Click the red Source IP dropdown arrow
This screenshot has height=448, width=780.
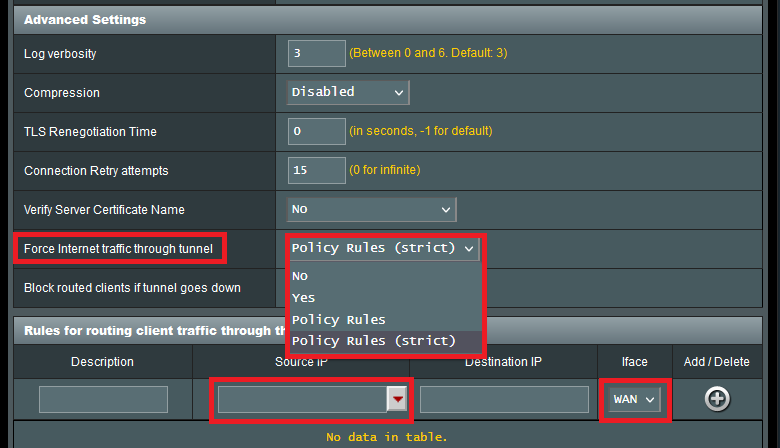click(x=399, y=400)
